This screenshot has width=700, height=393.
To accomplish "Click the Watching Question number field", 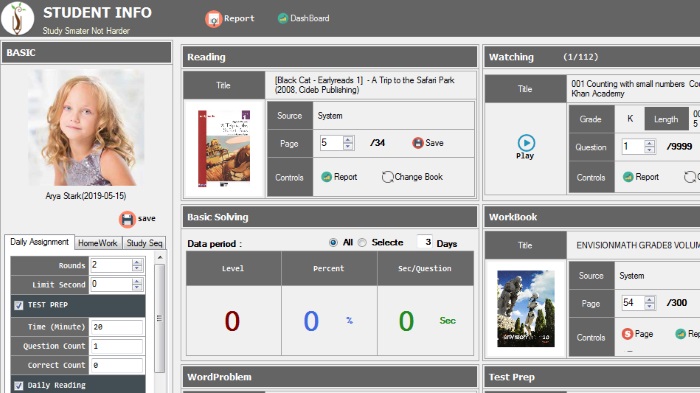I will point(633,146).
